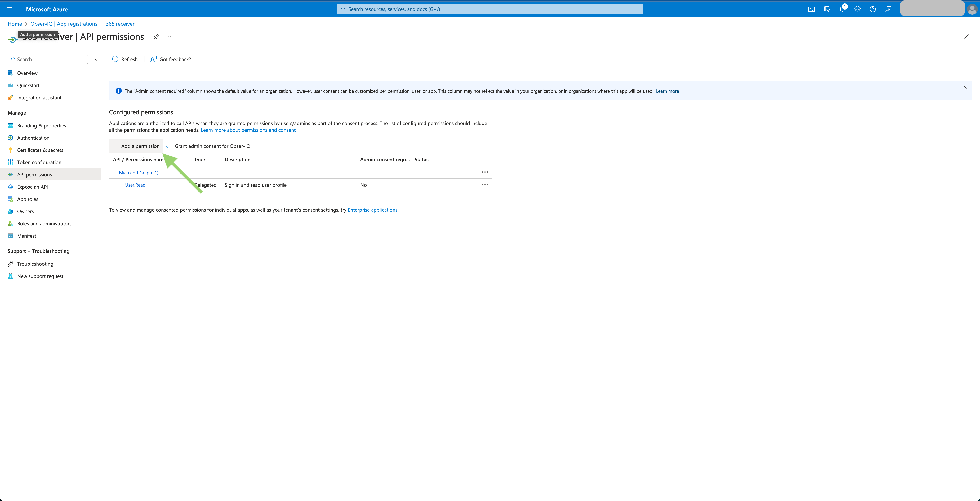Screen dimensions: 980x501
Task: Dismiss the admin consent info banner
Action: (965, 88)
